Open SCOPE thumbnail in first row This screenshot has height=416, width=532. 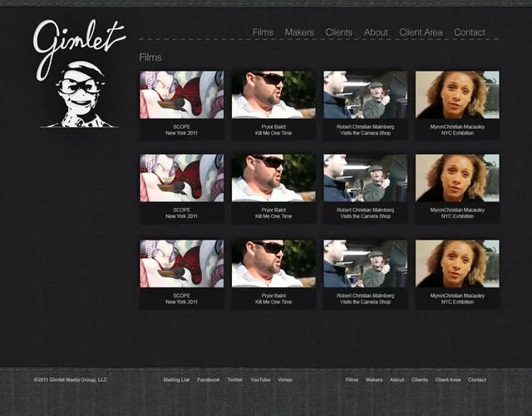[x=182, y=95]
